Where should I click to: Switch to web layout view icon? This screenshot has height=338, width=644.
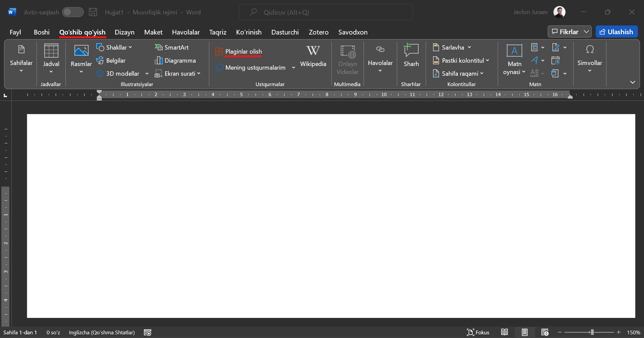click(x=545, y=332)
